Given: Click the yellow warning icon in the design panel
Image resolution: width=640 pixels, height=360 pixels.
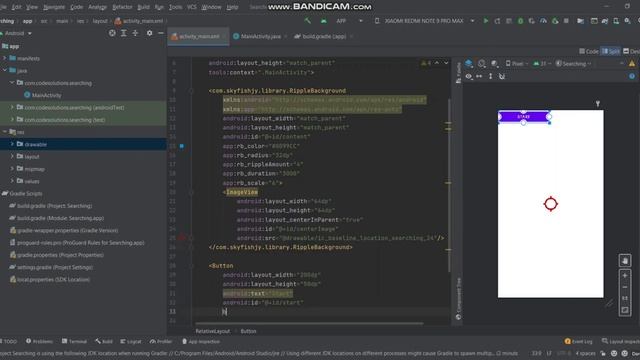Looking at the screenshot, I should (x=632, y=64).
